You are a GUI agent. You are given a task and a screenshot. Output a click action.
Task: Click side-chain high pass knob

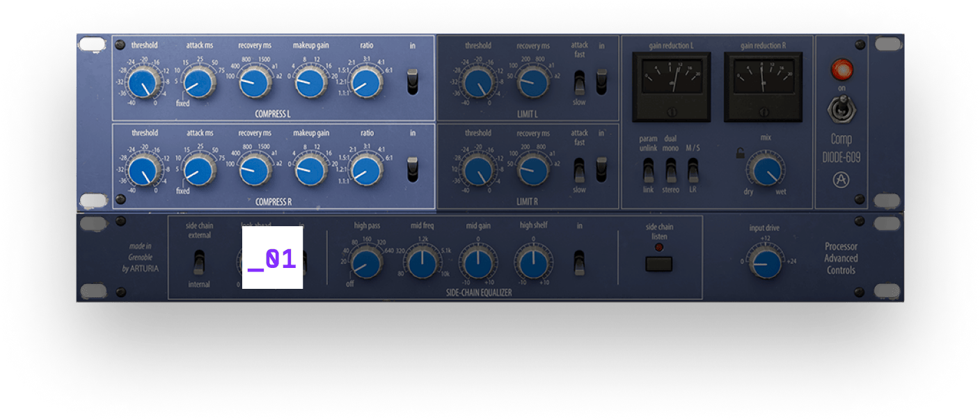click(366, 263)
